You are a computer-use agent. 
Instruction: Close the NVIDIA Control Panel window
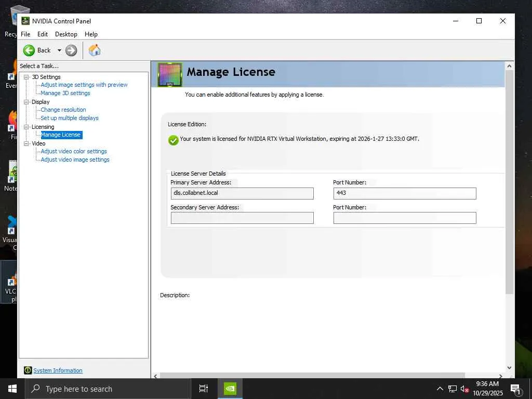(x=503, y=21)
